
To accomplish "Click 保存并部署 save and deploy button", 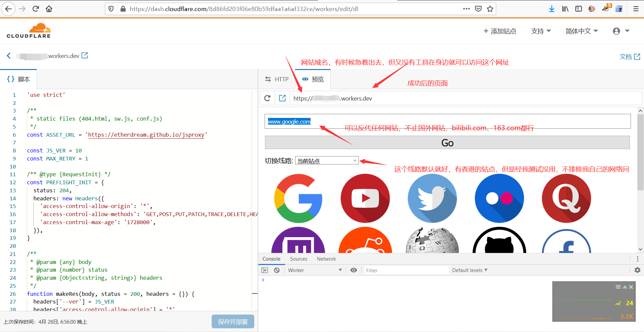I will [233, 322].
